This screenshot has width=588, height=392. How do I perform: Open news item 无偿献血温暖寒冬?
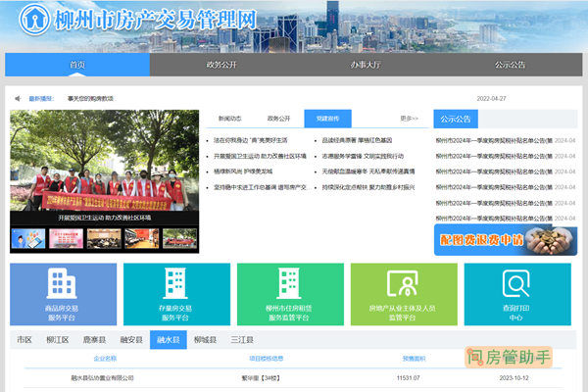click(x=368, y=171)
